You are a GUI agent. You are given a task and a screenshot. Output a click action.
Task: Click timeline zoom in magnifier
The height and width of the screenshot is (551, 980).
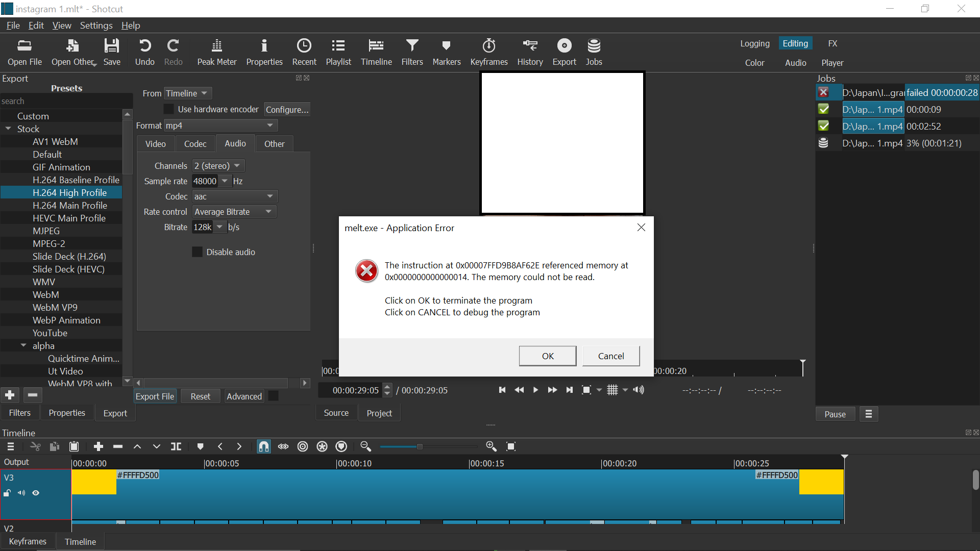point(492,447)
